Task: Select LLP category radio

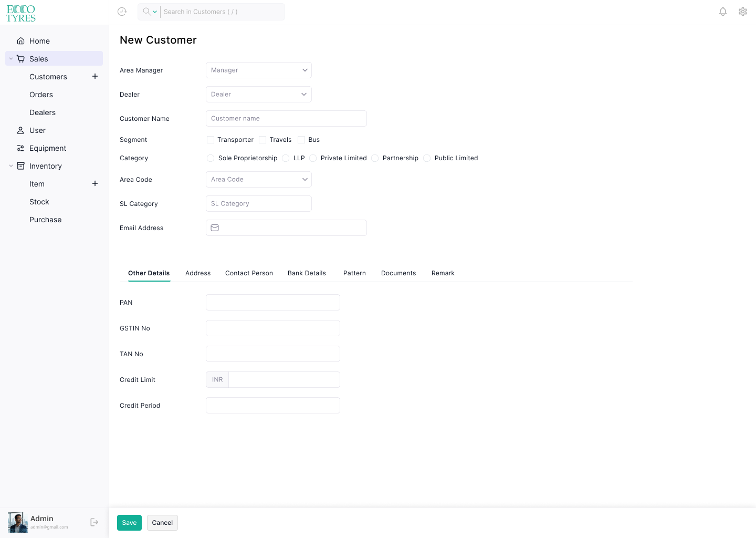Action: [286, 158]
